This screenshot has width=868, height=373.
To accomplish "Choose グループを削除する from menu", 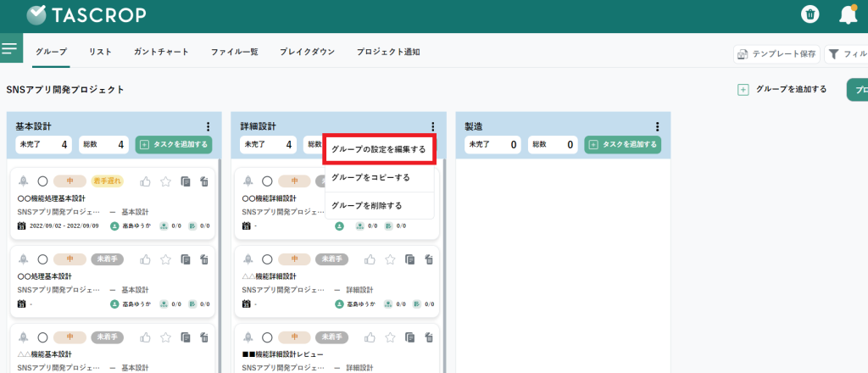I will [380, 205].
